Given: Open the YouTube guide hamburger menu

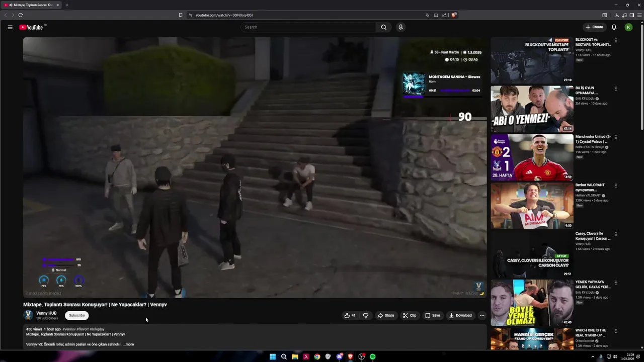Looking at the screenshot, I should [x=10, y=27].
